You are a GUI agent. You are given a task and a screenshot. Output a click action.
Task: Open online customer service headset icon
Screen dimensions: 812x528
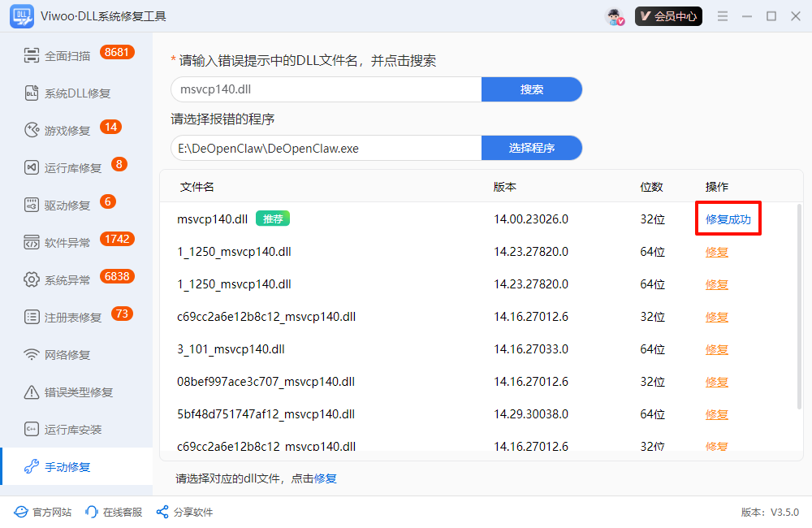point(92,513)
